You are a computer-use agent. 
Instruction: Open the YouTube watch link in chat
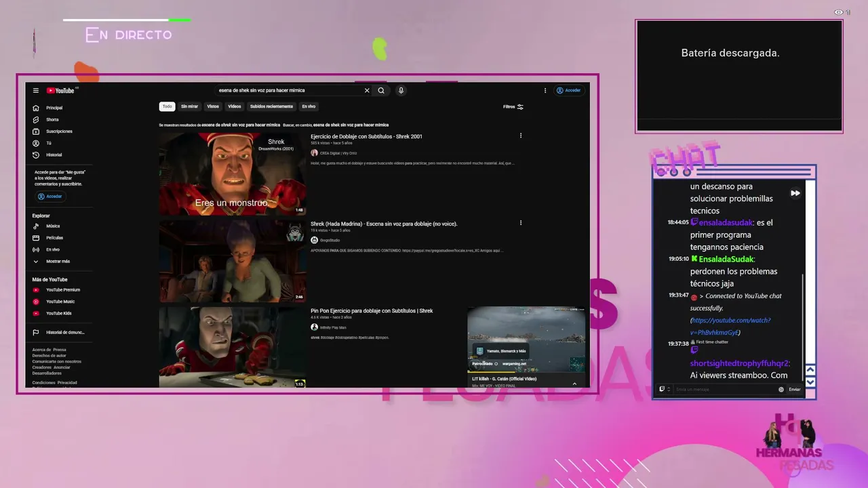click(x=730, y=326)
